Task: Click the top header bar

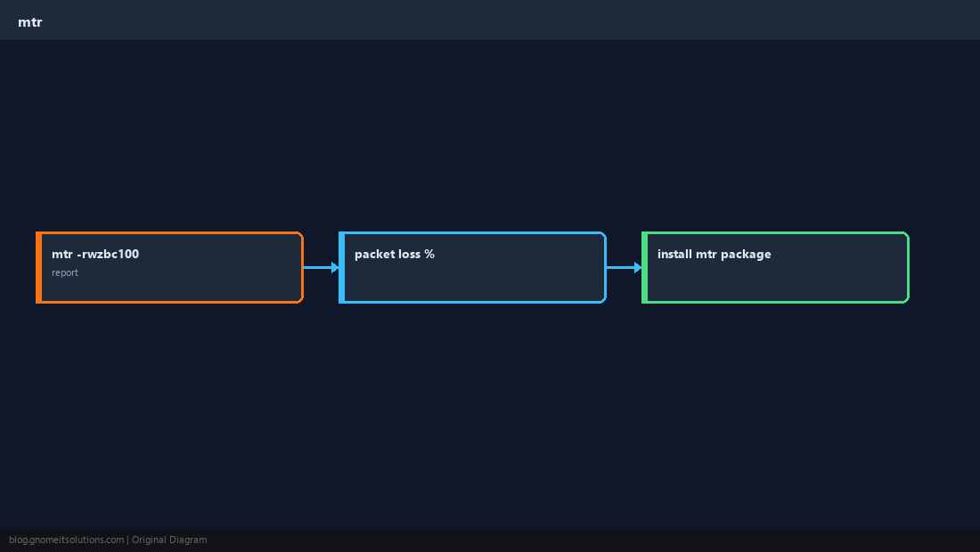Action: tap(490, 20)
